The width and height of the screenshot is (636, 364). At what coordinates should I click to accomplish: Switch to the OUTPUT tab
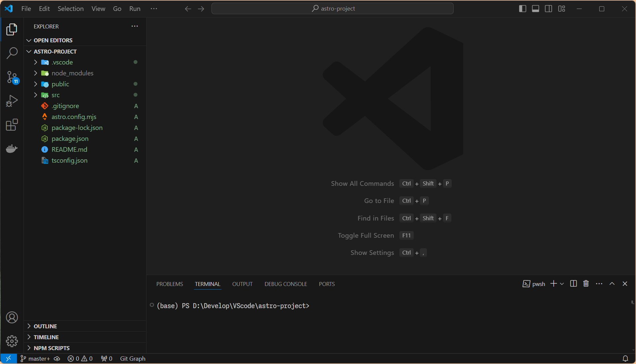[x=243, y=284]
